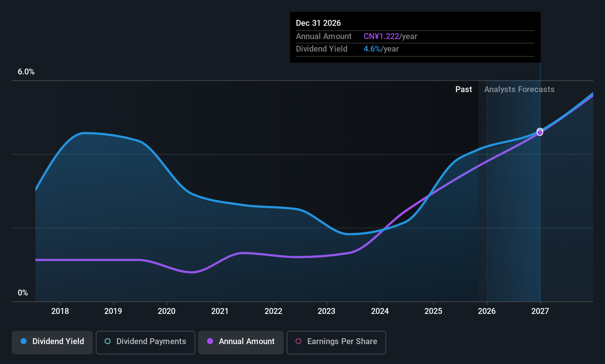Click the 2024 year axis label
The width and height of the screenshot is (605, 364).
380,311
